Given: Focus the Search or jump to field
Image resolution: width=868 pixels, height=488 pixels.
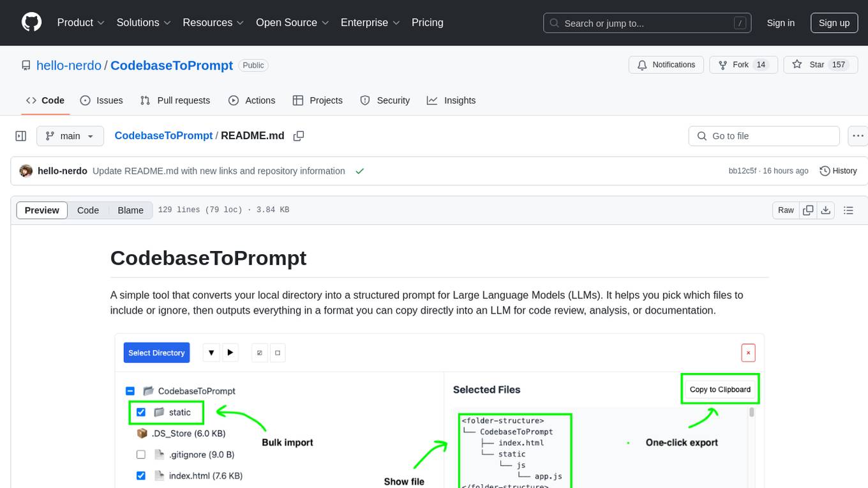Looking at the screenshot, I should pyautogui.click(x=646, y=23).
